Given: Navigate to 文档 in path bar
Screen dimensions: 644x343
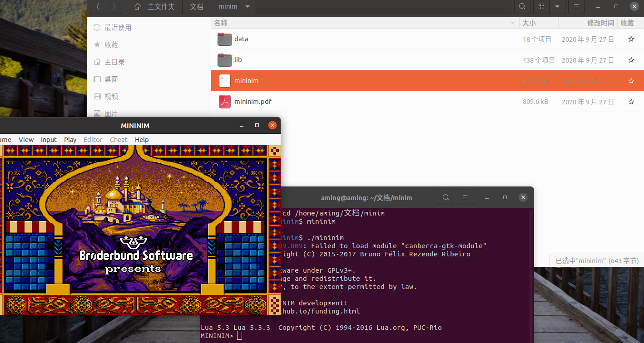Looking at the screenshot, I should point(197,7).
